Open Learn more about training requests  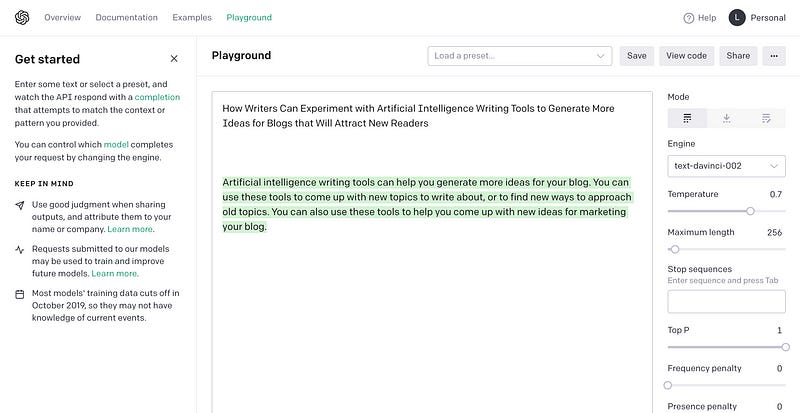tap(114, 274)
